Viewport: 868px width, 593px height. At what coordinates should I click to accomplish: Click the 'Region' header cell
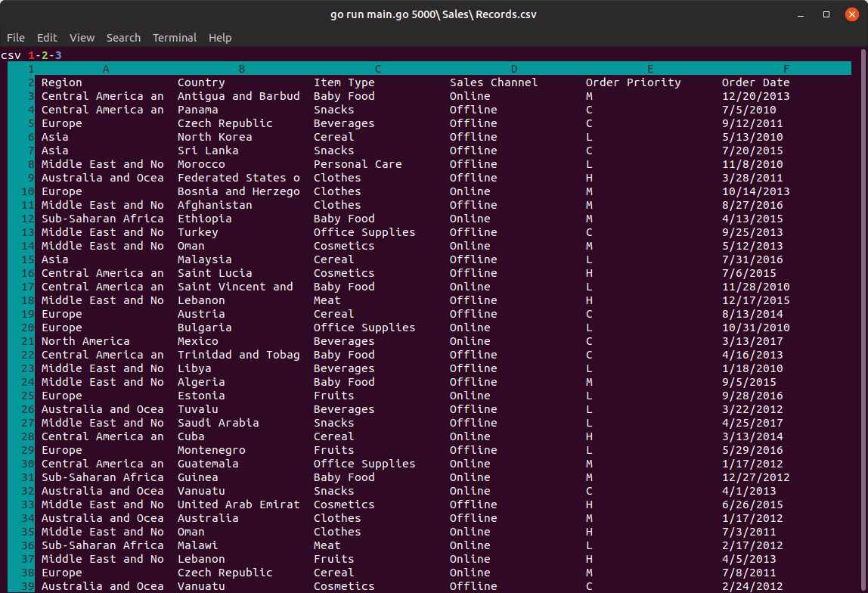[61, 82]
